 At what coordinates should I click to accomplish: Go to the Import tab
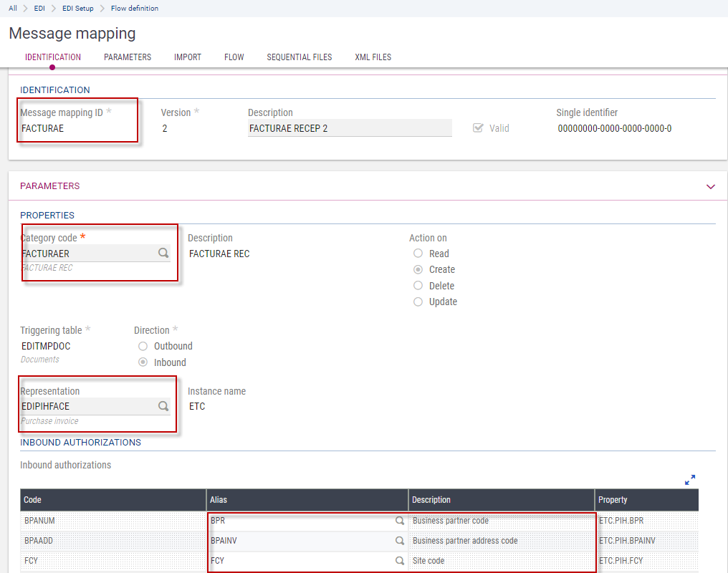tap(188, 57)
